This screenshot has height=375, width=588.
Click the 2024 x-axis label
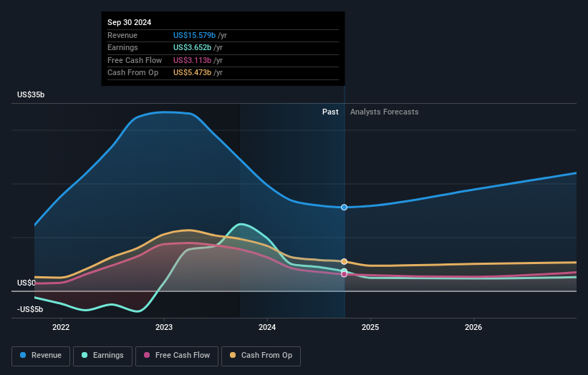tap(267, 328)
